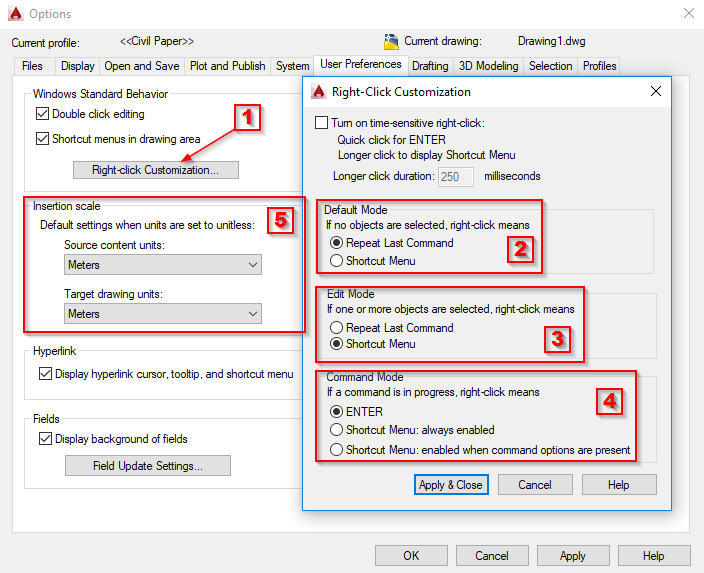Switch to the System tab

(x=292, y=66)
